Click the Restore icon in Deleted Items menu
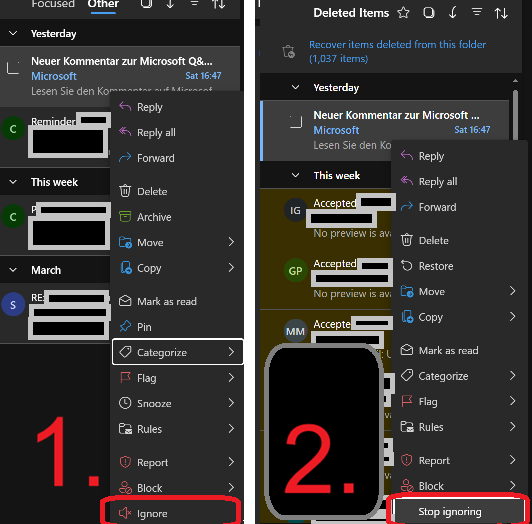The image size is (532, 524). [x=406, y=265]
